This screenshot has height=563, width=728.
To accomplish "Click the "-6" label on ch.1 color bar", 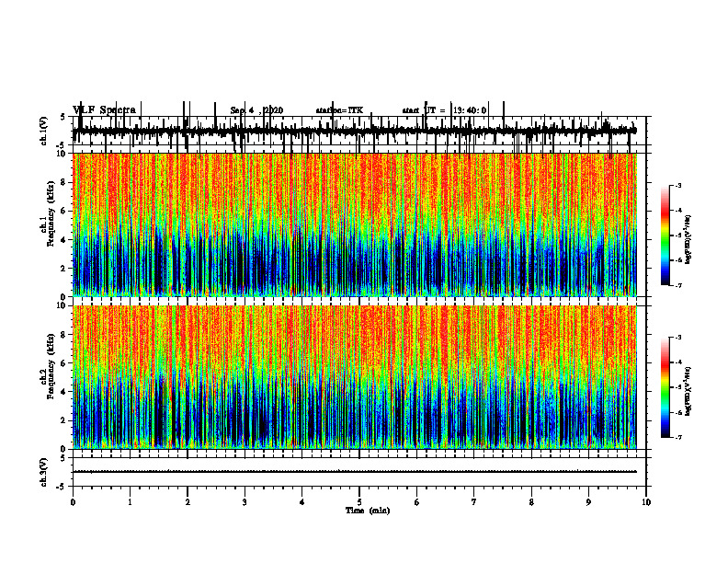I will [677, 260].
